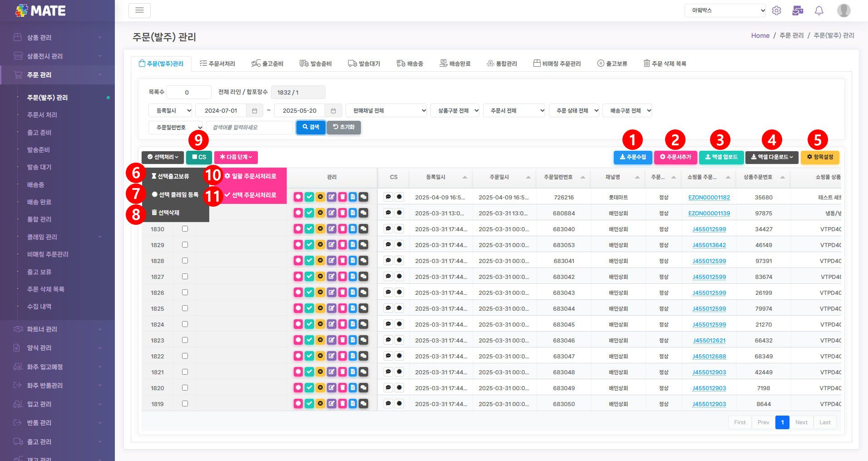Switch to the 출고준비 tab
The image size is (868, 461).
(267, 64)
